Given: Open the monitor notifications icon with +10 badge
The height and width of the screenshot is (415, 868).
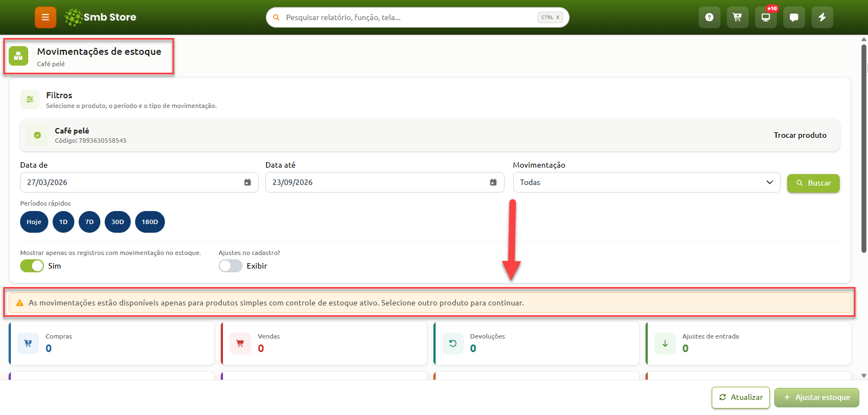Looking at the screenshot, I should click(765, 17).
